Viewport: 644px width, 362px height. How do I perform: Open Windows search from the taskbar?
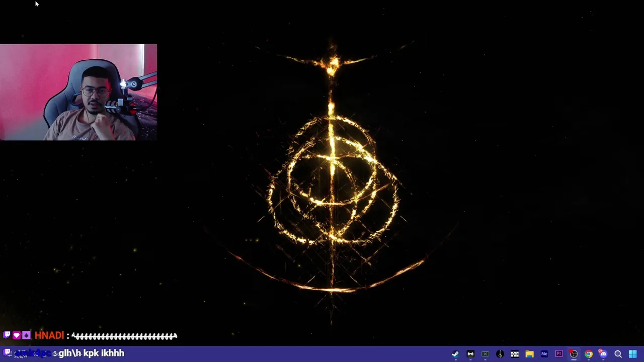(618, 354)
